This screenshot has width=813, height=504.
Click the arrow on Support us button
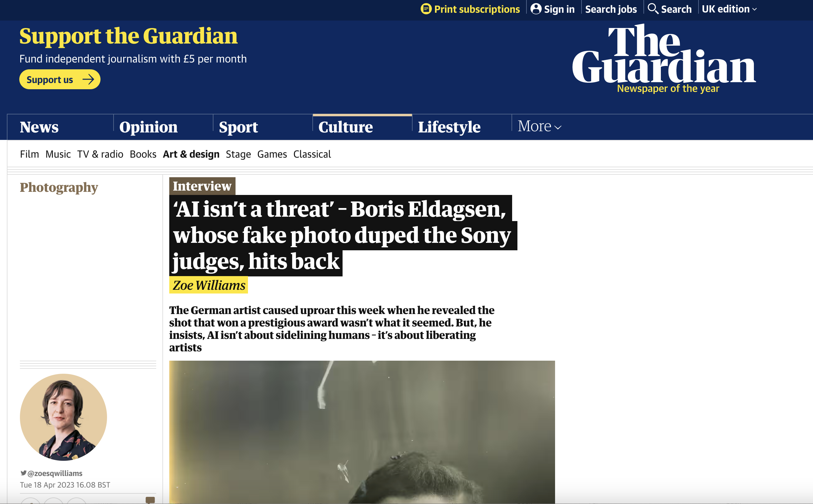click(88, 79)
